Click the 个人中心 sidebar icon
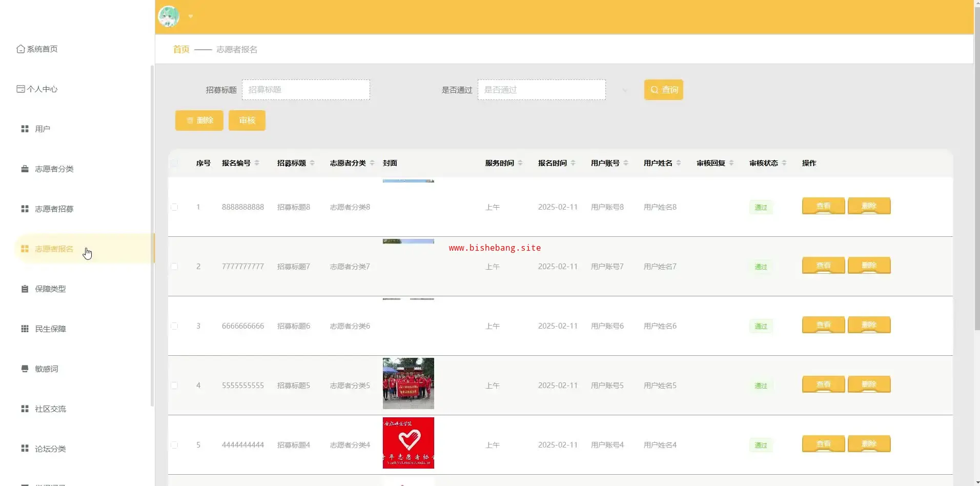Image resolution: width=980 pixels, height=486 pixels. pyautogui.click(x=21, y=89)
